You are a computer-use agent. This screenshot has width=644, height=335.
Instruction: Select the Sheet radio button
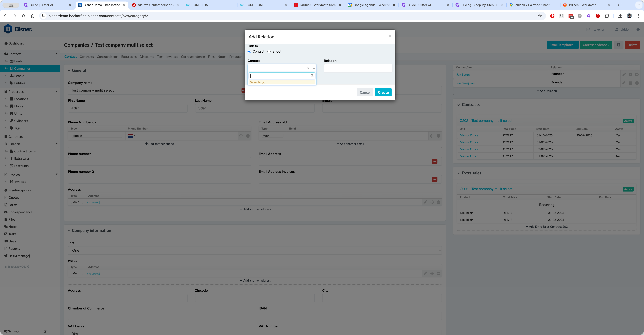click(x=269, y=52)
